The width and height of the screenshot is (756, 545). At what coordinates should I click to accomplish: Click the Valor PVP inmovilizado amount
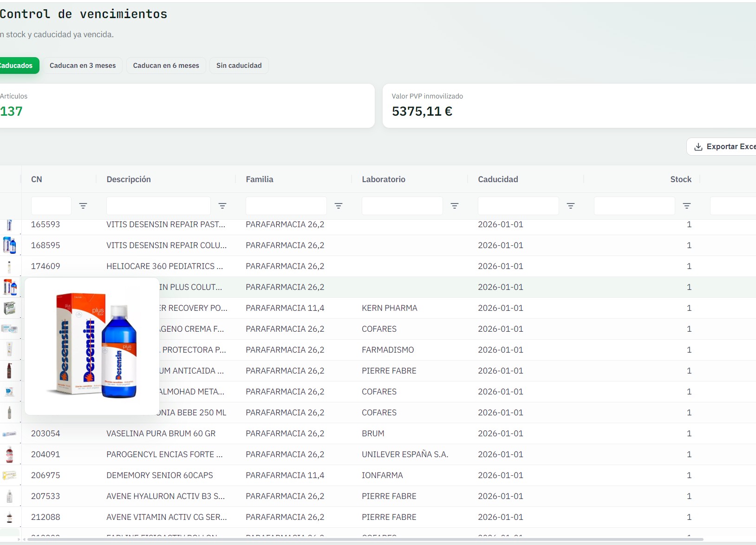tap(422, 112)
